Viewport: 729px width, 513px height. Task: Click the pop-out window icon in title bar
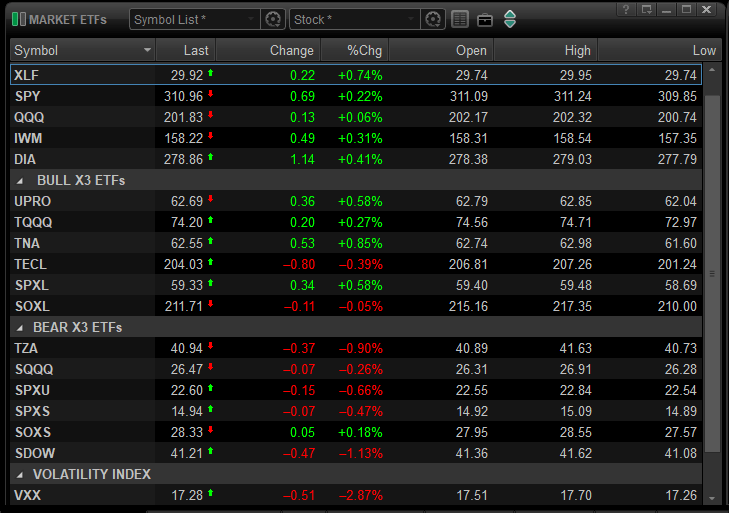point(647,9)
